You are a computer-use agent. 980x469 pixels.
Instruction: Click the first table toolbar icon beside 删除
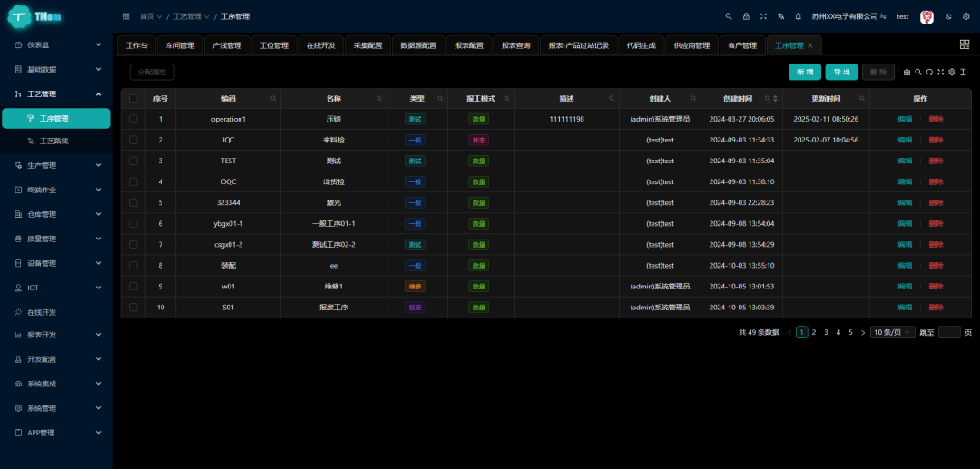906,72
